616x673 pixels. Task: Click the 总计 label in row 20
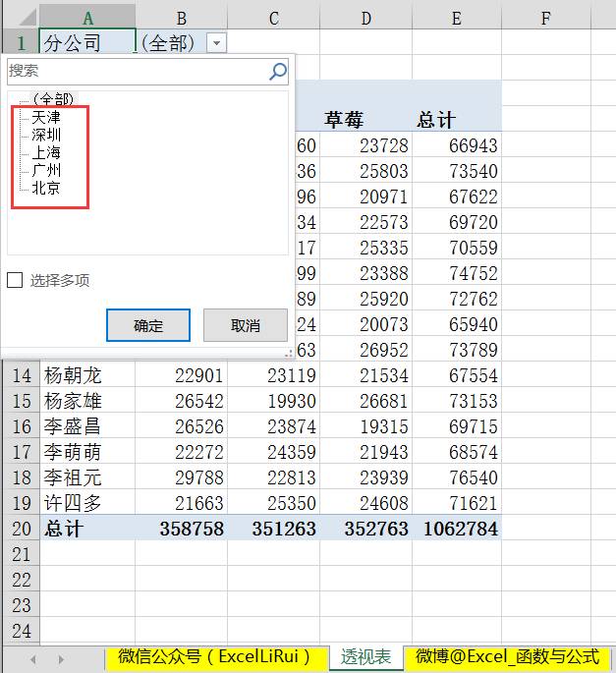pos(87,529)
